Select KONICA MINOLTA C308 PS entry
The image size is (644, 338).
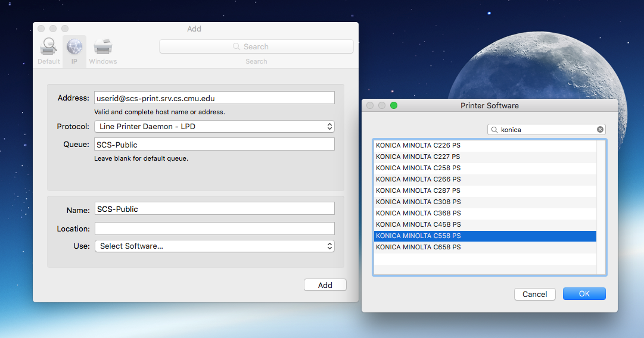(418, 202)
